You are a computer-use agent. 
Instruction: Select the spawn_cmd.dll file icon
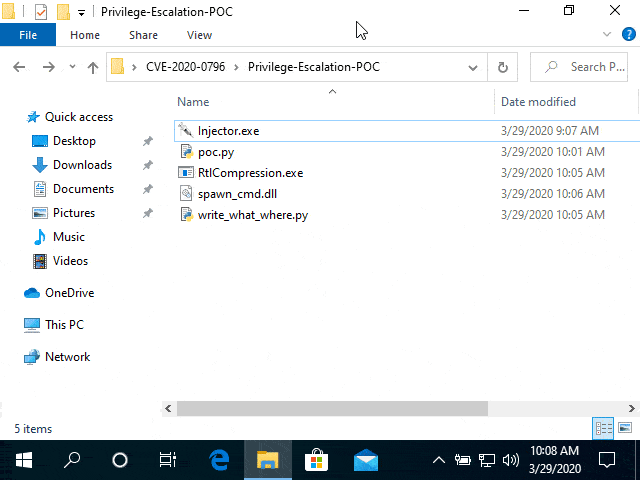click(x=186, y=193)
